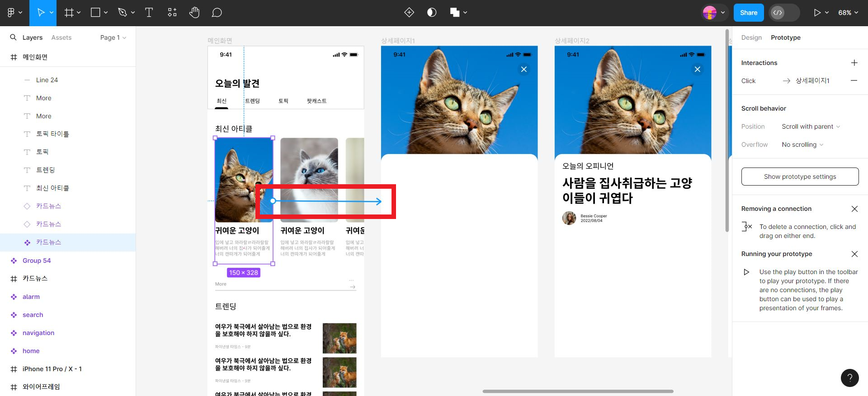
Task: Switch to the Layers tab
Action: click(33, 37)
